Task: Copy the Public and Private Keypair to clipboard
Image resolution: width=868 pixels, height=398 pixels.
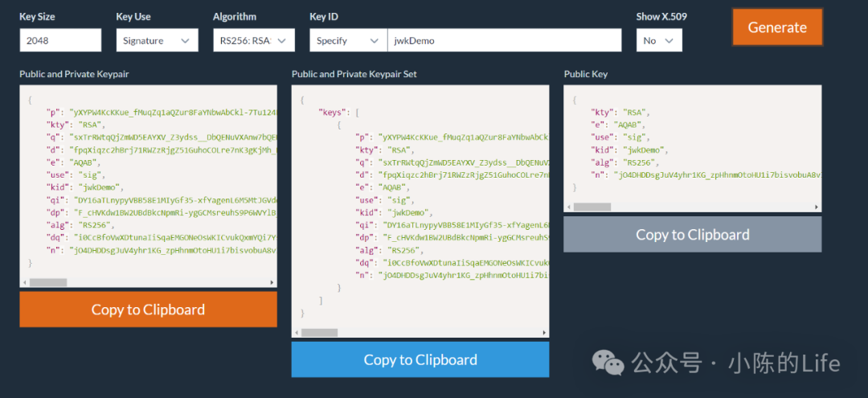Action: 149,310
